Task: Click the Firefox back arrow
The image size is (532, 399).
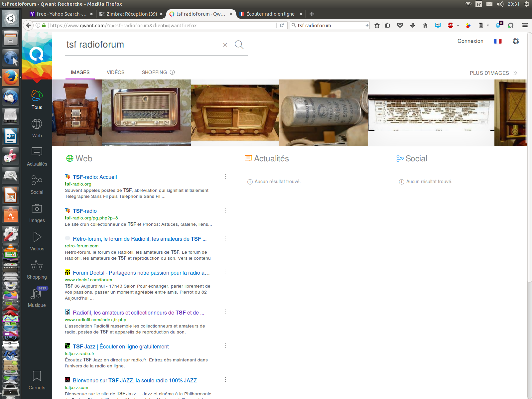Action: tap(29, 25)
